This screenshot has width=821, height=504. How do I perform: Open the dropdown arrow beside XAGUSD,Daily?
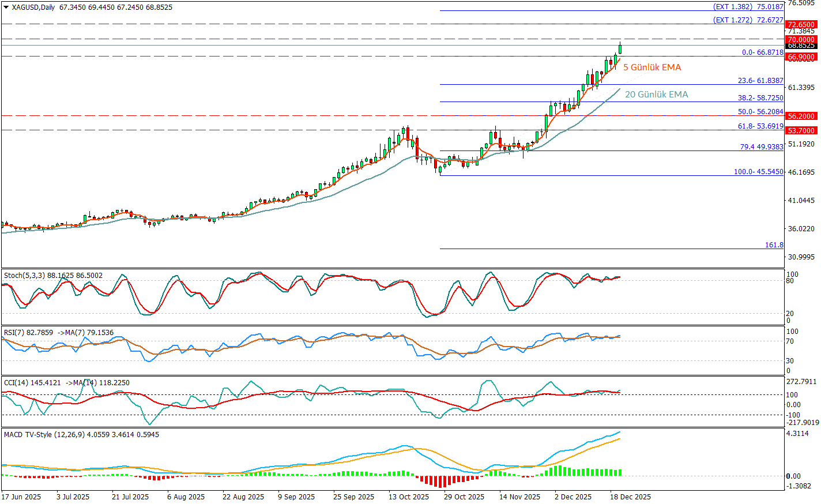click(x=6, y=7)
